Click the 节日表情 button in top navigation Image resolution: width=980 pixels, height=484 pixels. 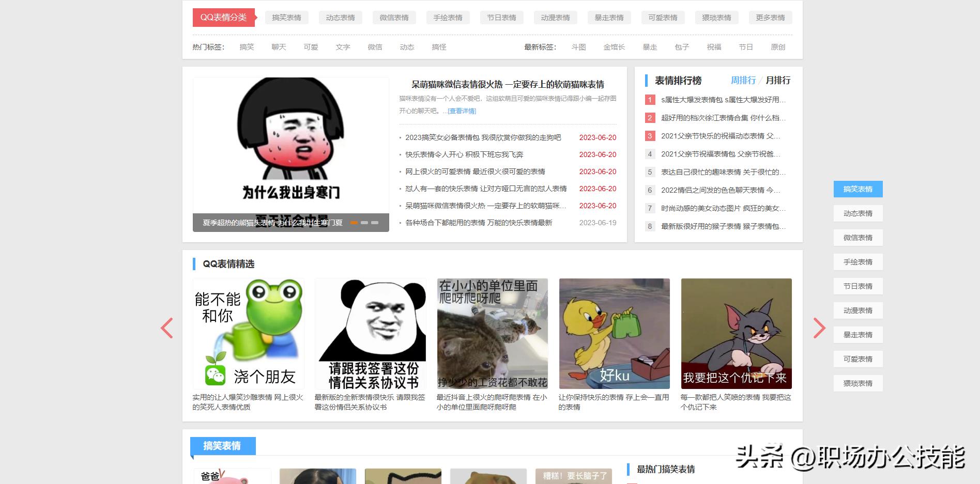point(501,17)
